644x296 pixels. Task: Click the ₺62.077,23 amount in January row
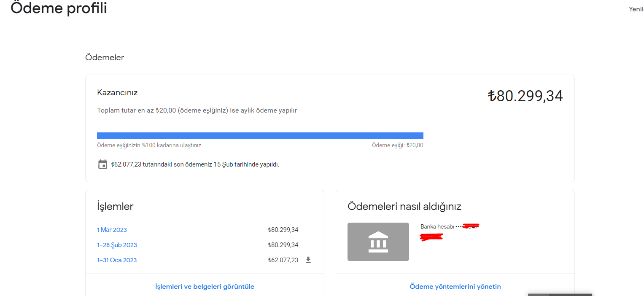pyautogui.click(x=283, y=260)
